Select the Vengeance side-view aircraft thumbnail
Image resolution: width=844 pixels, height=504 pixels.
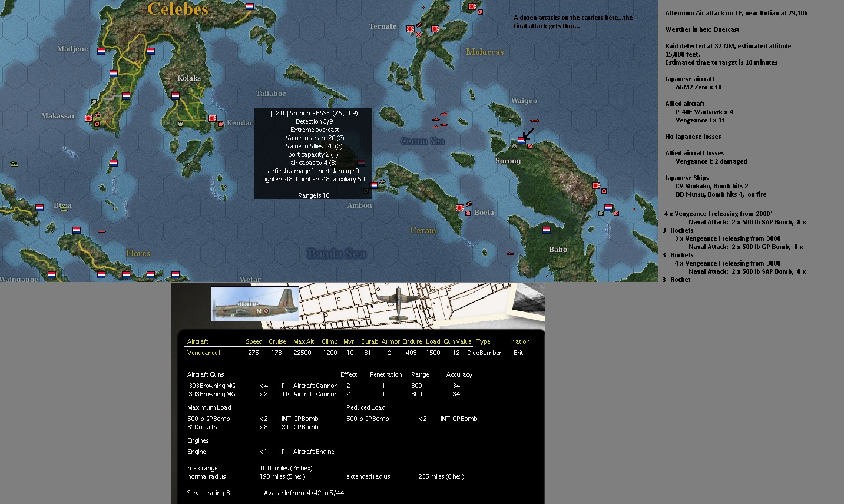[255, 304]
